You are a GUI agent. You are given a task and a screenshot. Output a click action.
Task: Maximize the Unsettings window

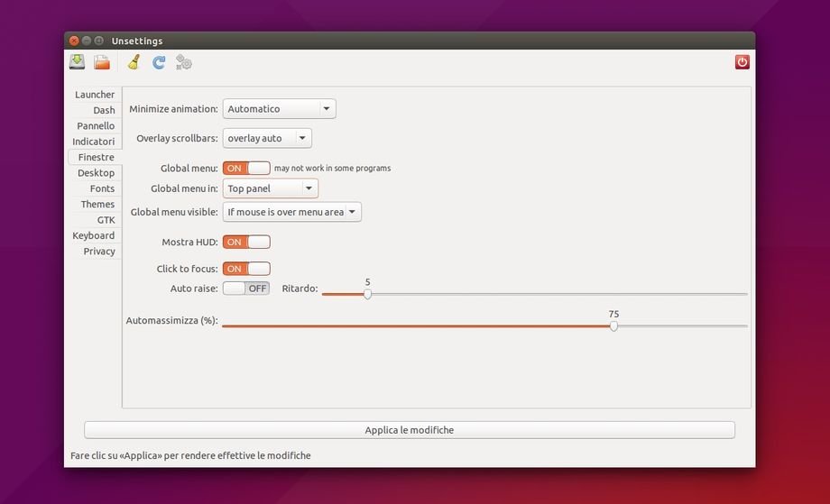pyautogui.click(x=98, y=41)
